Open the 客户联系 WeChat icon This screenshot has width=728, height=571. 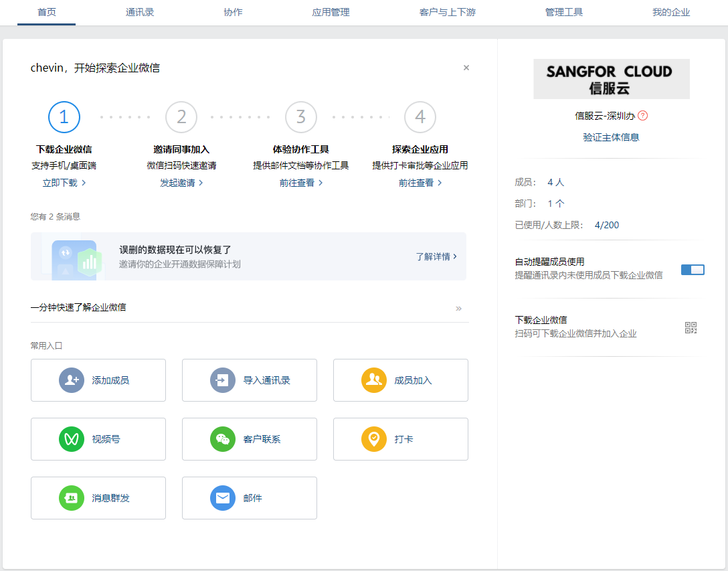222,439
